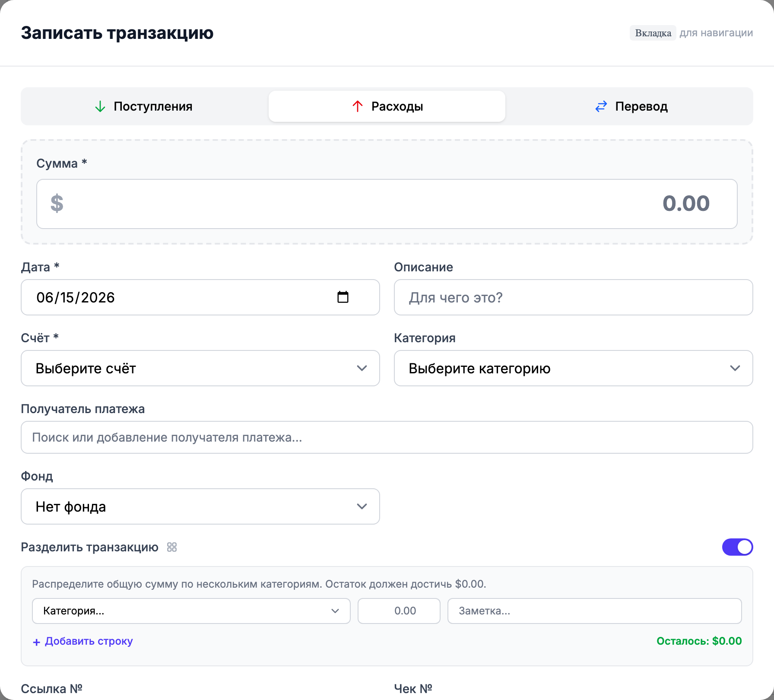Select the Расходы tab
The width and height of the screenshot is (774, 700).
[387, 106]
